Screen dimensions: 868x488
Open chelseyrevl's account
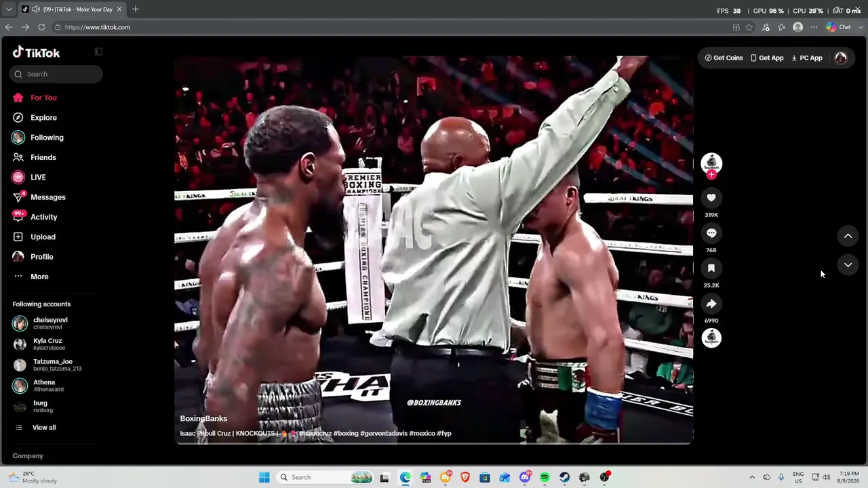click(x=50, y=323)
